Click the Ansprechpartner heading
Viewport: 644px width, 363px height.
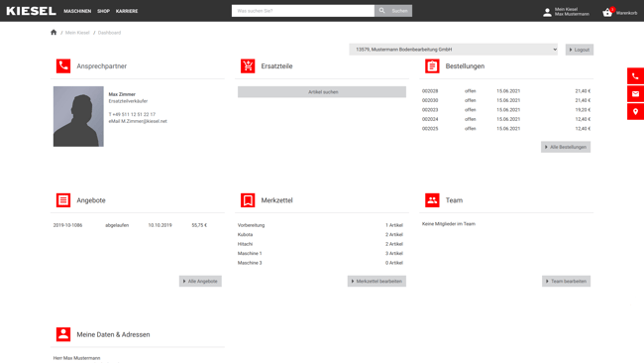pos(101,66)
